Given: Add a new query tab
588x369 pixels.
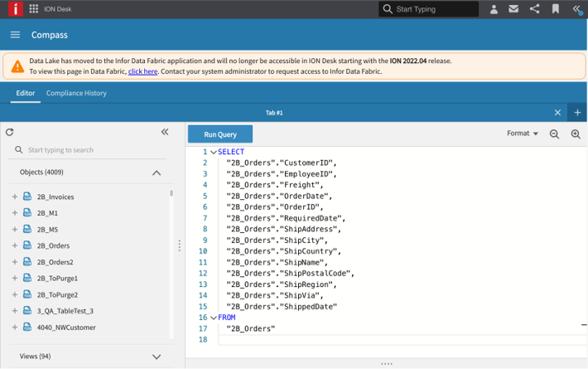Looking at the screenshot, I should point(577,113).
